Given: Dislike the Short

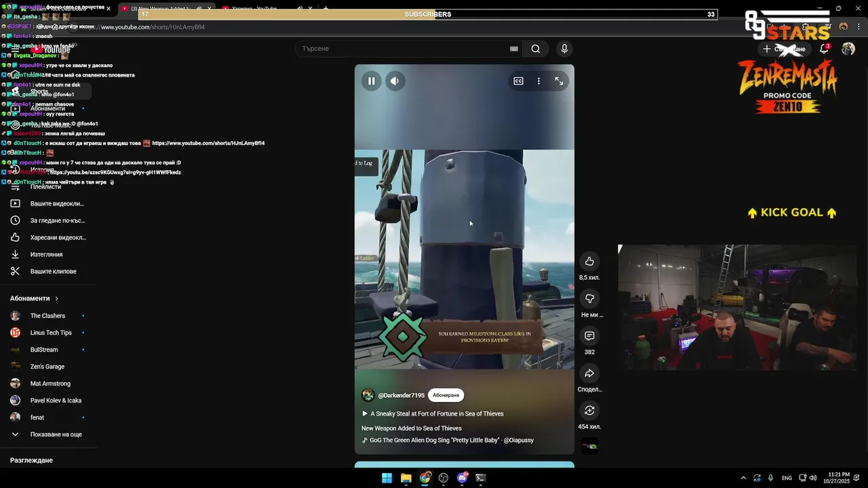Looking at the screenshot, I should (589, 299).
